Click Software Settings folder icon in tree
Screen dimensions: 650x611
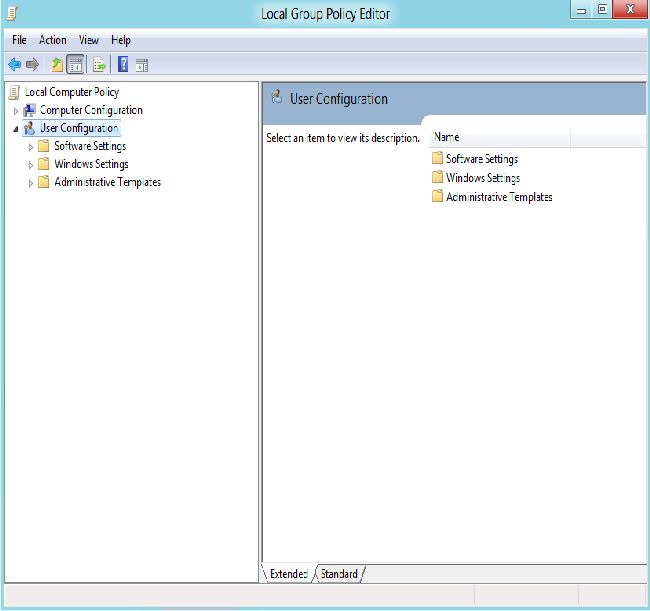[44, 146]
